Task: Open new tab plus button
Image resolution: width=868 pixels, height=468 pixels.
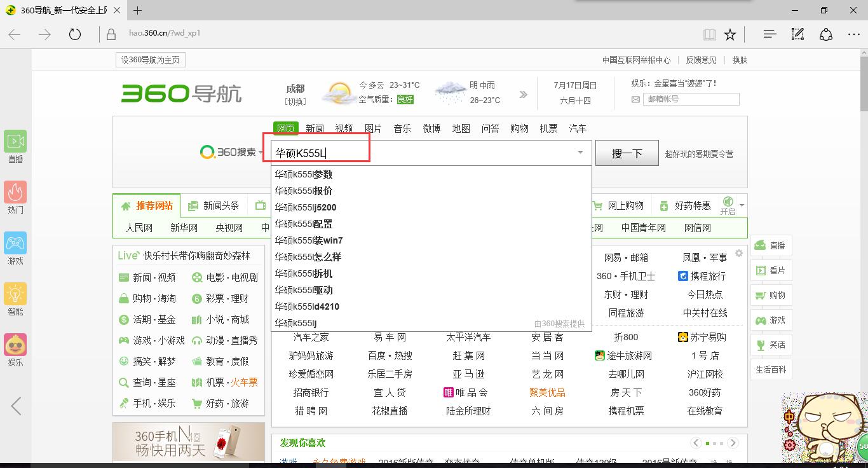Action: coord(137,10)
